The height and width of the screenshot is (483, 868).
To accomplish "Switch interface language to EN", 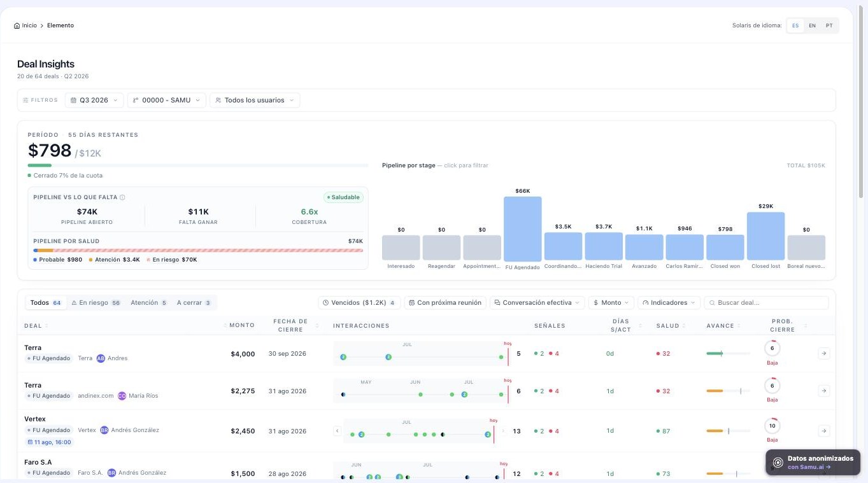I will point(812,25).
